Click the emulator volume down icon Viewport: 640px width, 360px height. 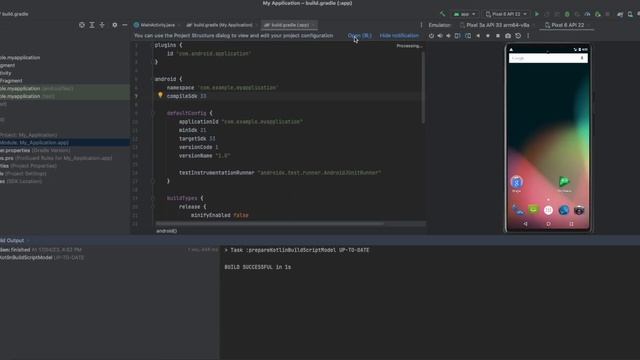[x=448, y=36]
